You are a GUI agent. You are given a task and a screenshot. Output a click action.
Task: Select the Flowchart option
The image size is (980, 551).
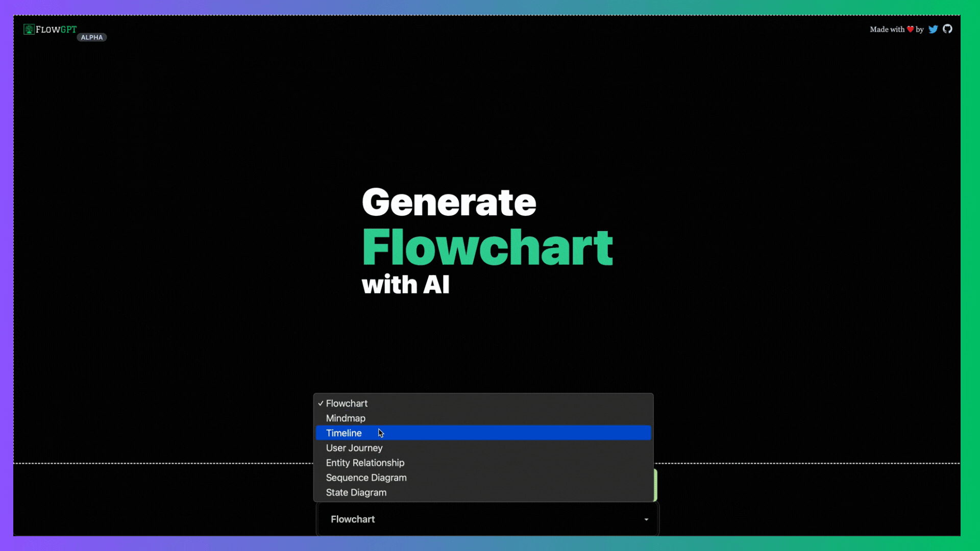click(x=346, y=403)
